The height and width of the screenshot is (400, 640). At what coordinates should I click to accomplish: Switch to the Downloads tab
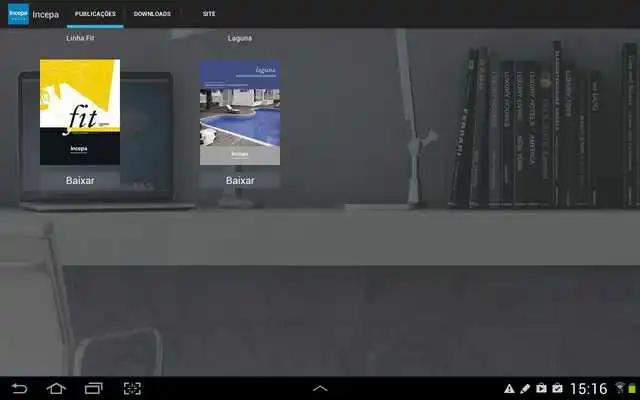(152, 14)
